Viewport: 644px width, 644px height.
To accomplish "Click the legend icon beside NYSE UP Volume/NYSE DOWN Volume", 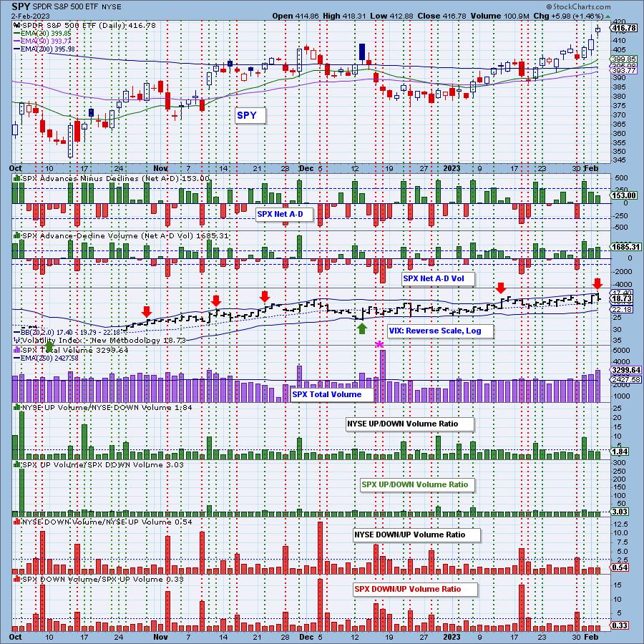I will point(17,407).
